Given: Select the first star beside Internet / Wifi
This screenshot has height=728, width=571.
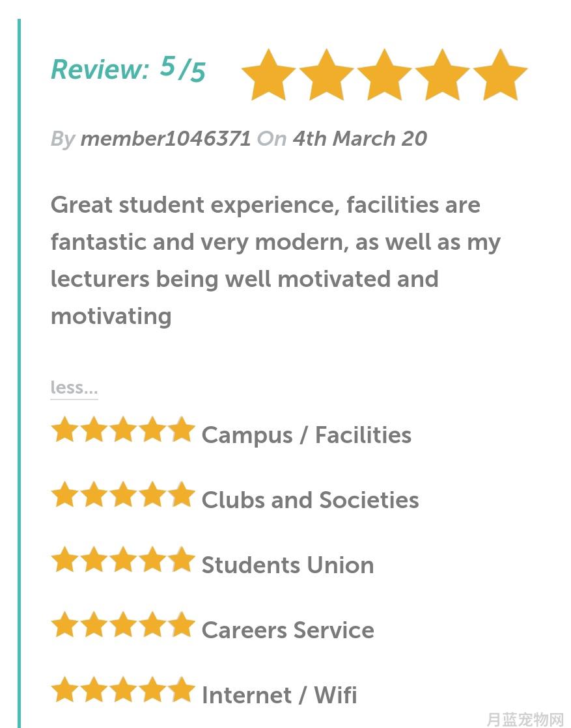Looking at the screenshot, I should [x=64, y=690].
